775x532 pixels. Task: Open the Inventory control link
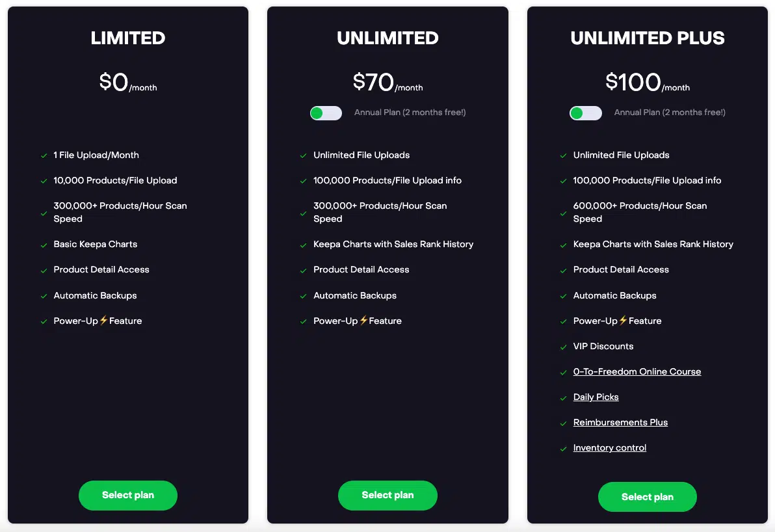click(x=609, y=448)
